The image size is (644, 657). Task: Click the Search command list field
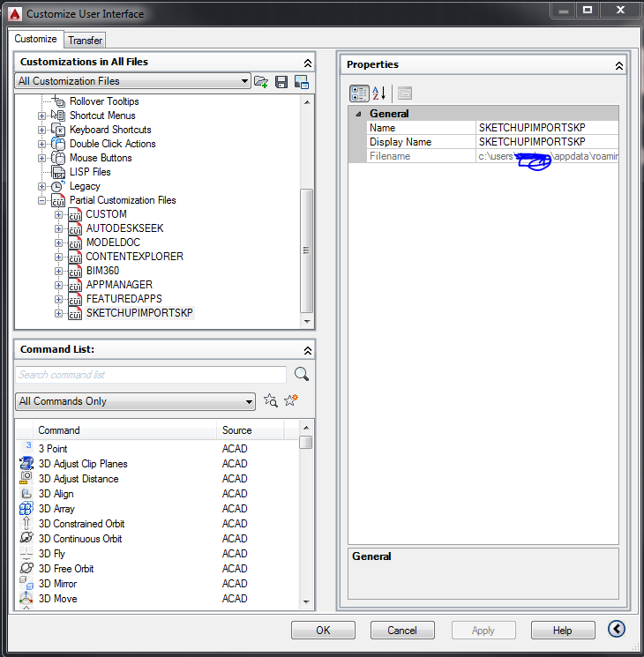point(151,375)
